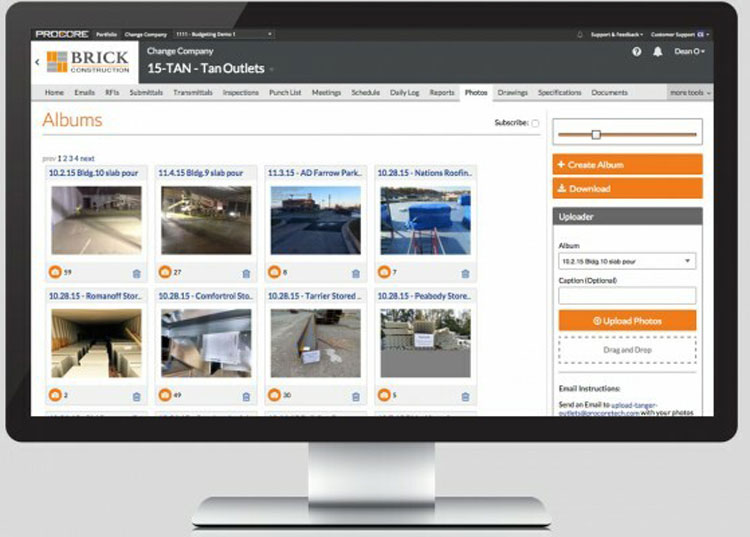Open the Specifications tab
Image resolution: width=750 pixels, height=537 pixels.
coord(559,93)
